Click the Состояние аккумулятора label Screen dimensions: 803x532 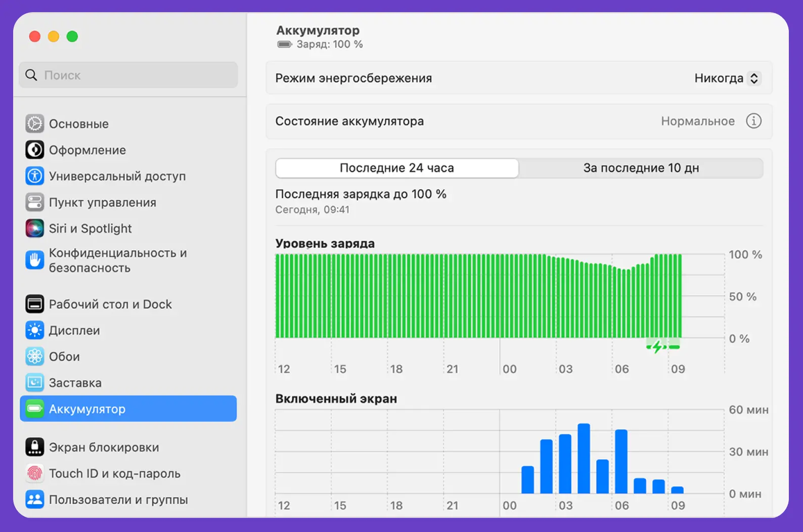coord(349,121)
